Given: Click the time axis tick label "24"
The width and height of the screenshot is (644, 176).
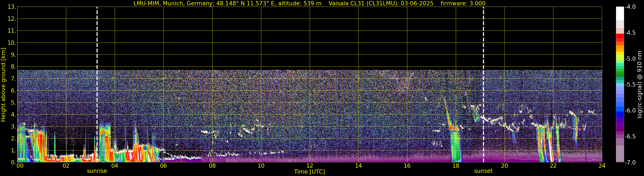Looking at the screenshot, I should click(602, 166).
